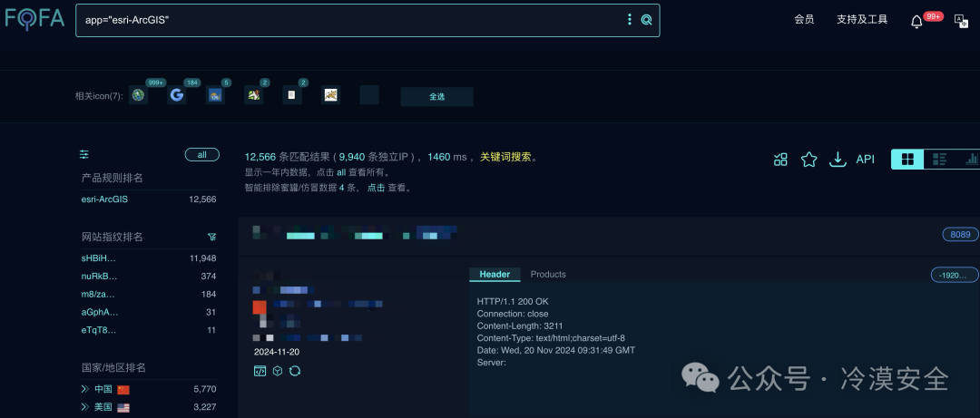Click the all link to view all data
Screen dimensions: 980x418
pyautogui.click(x=341, y=172)
